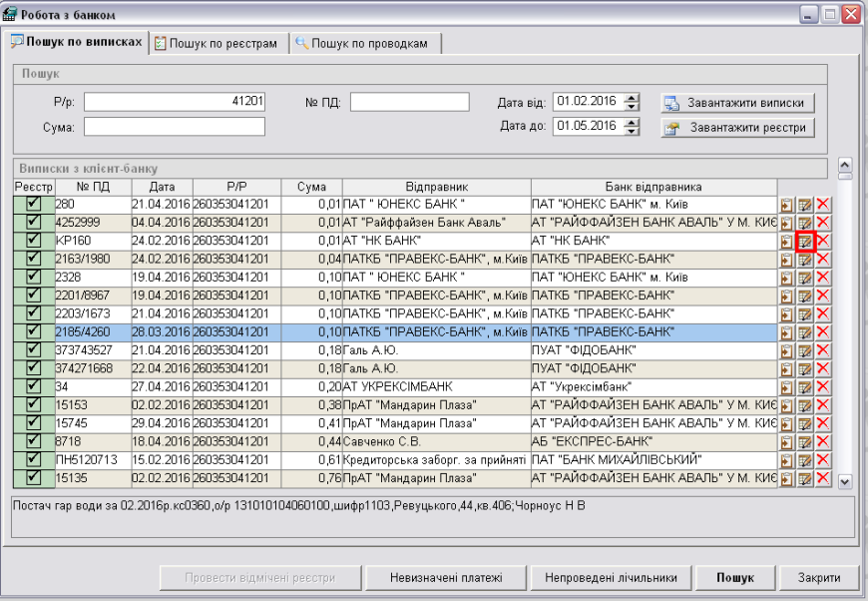Open the document icon for payment 373743527
This screenshot has height=601, width=868.
(786, 350)
